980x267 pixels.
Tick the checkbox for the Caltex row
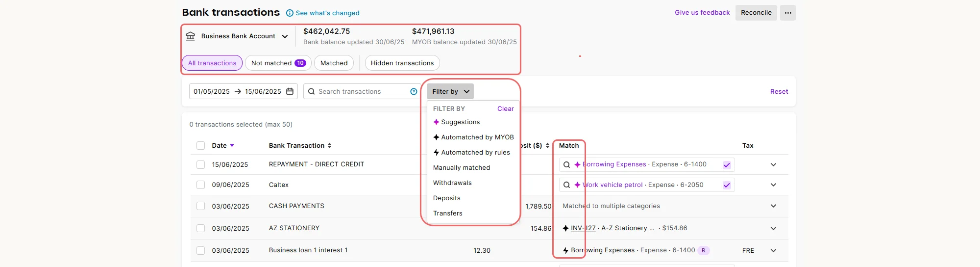point(200,185)
